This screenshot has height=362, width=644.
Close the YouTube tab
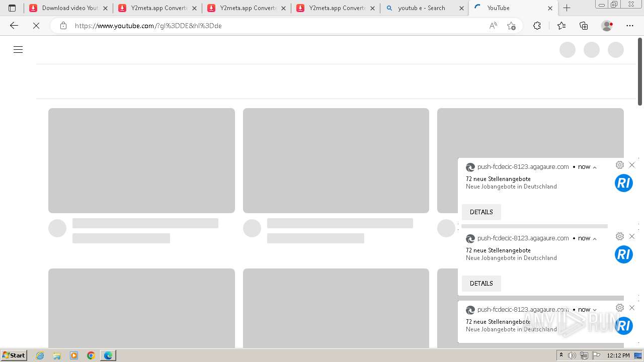pyautogui.click(x=550, y=8)
